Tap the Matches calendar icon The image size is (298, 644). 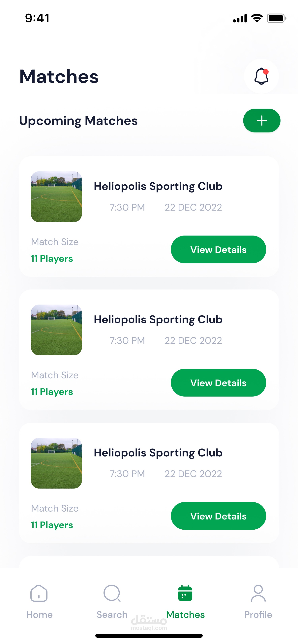(x=185, y=593)
